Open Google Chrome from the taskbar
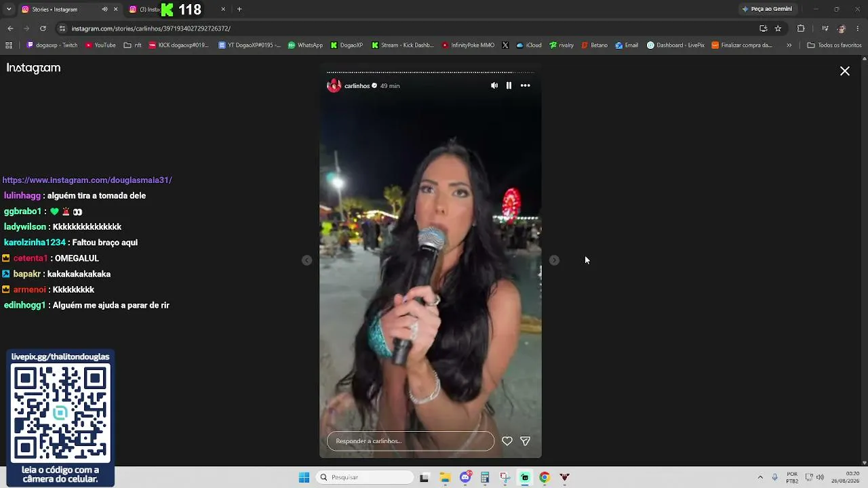 coord(544,477)
